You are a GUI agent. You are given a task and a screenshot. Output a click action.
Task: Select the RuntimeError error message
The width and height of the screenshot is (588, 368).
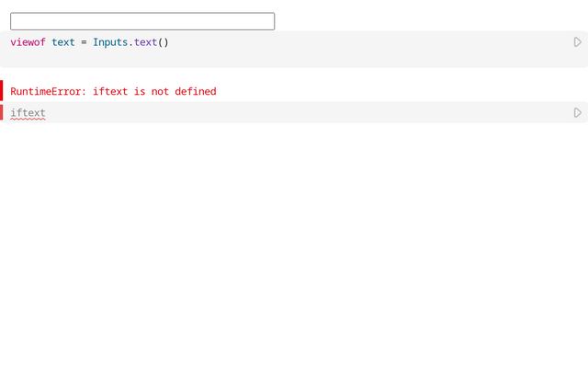[113, 91]
